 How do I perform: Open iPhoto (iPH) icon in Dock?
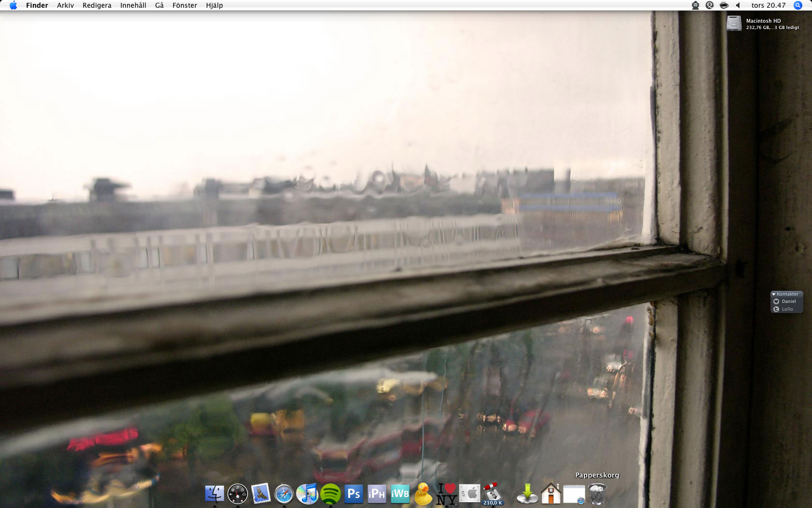point(377,494)
